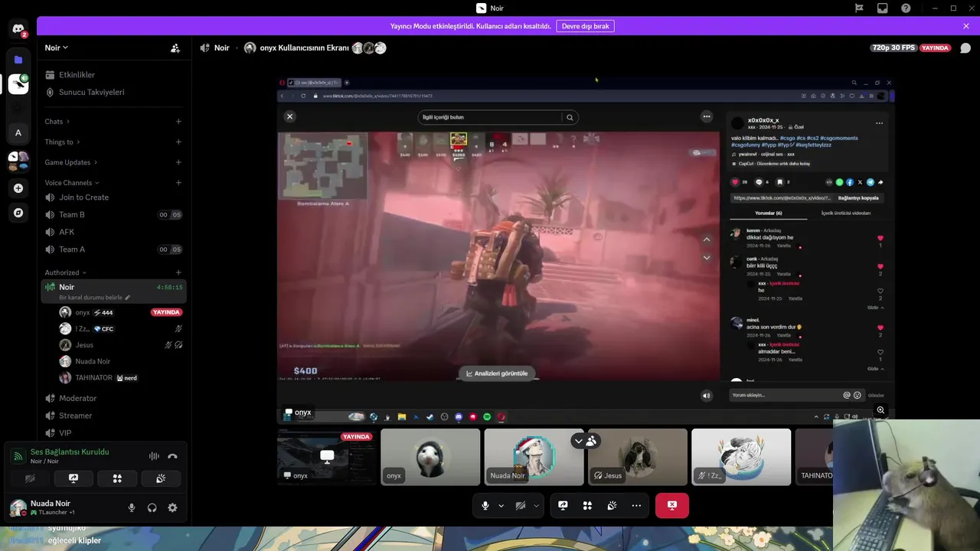Click Devre dışı bırak button
The image size is (980, 551).
[585, 26]
